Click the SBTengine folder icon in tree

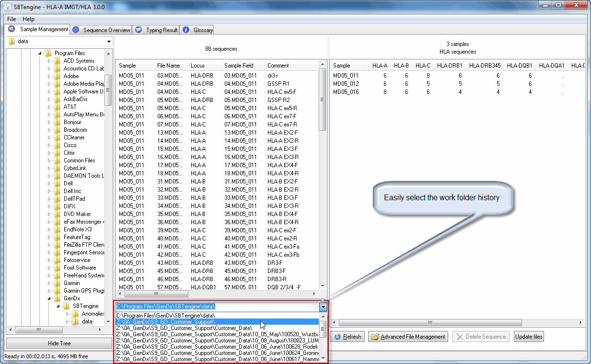tap(66, 306)
